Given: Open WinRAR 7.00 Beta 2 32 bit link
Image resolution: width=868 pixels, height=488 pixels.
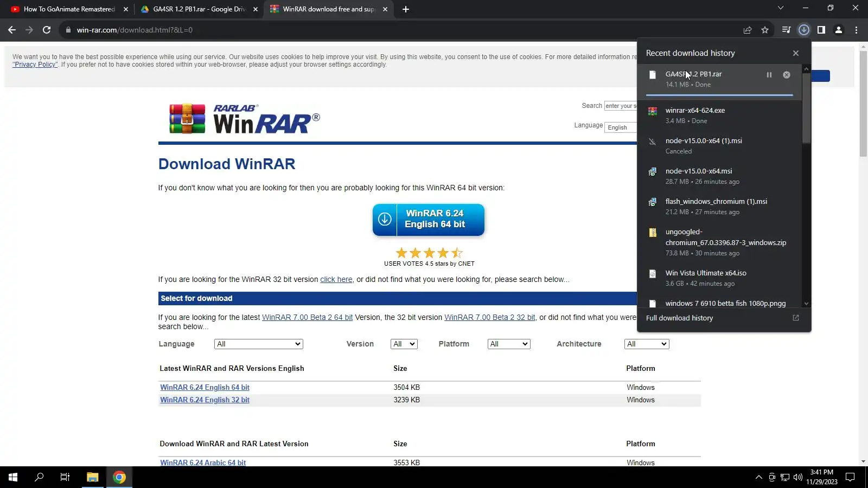Looking at the screenshot, I should click(490, 317).
